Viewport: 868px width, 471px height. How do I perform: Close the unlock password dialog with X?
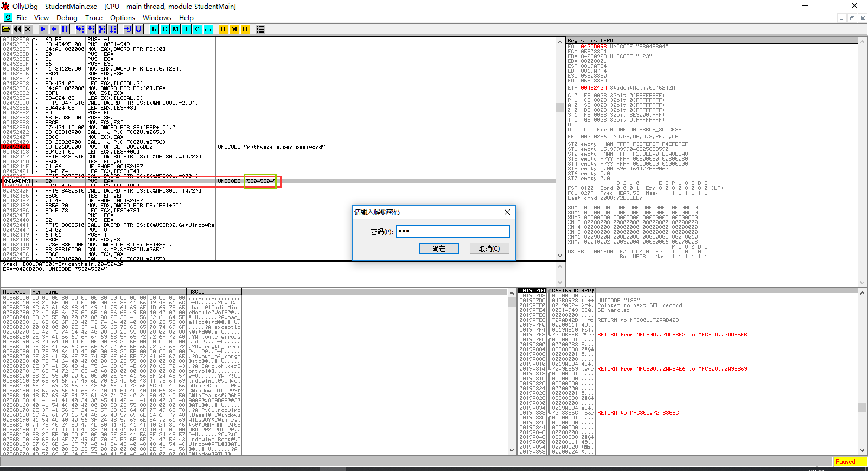pos(507,212)
